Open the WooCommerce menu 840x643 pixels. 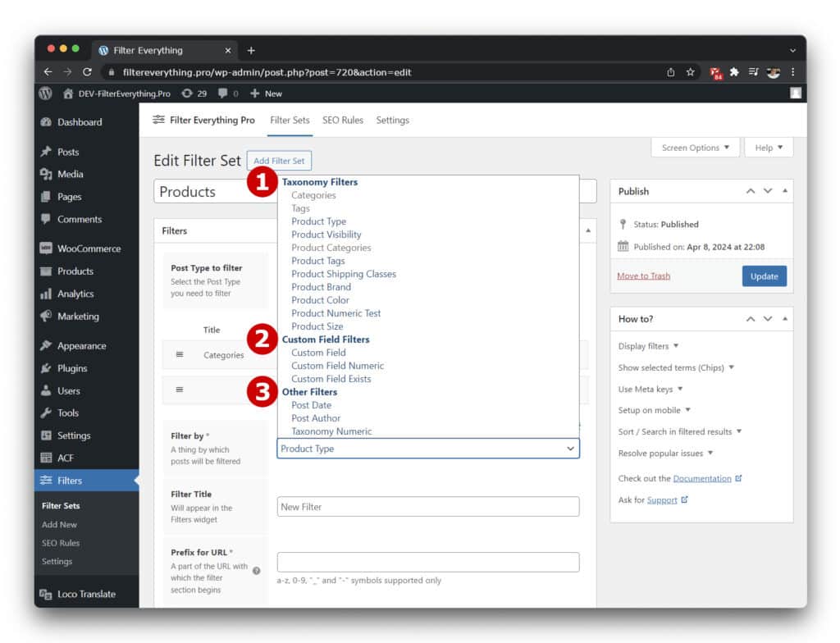tap(87, 249)
